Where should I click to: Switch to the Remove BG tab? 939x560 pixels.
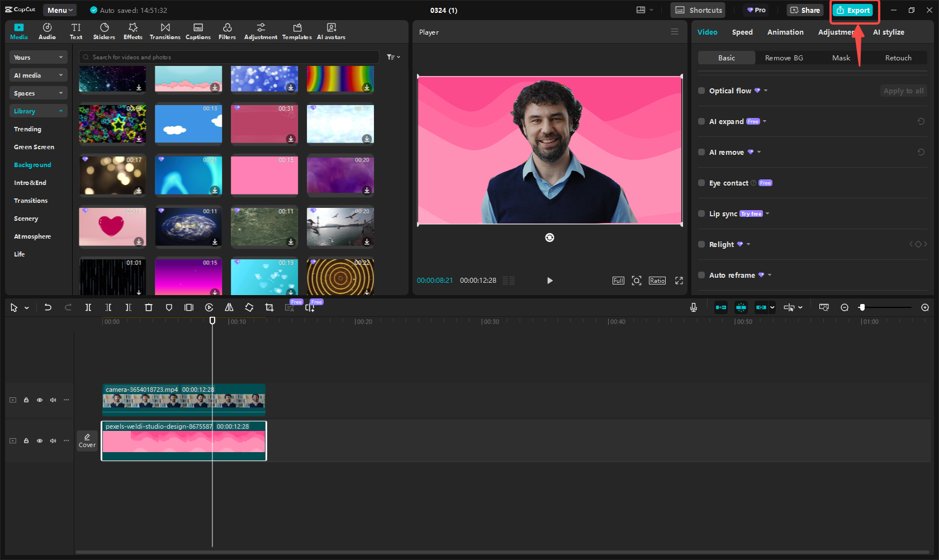pos(784,58)
